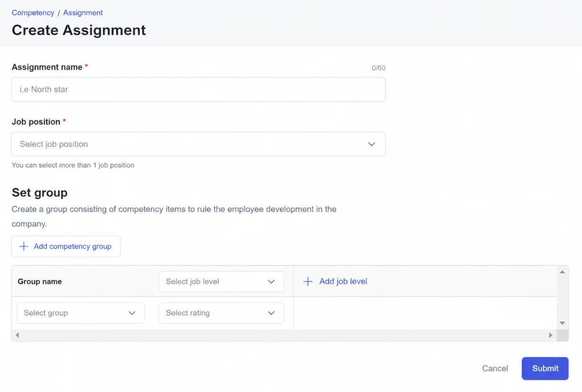Open the Select group dropdown

[x=81, y=313]
